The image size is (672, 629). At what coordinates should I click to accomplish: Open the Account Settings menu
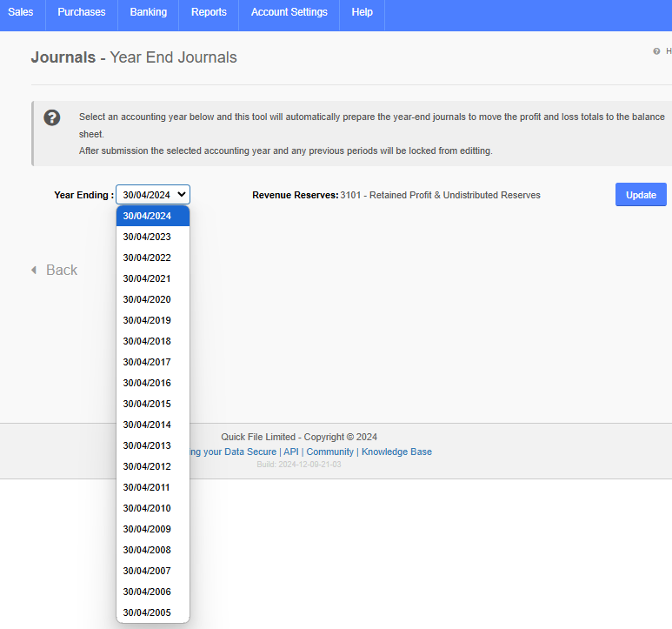[x=289, y=12]
